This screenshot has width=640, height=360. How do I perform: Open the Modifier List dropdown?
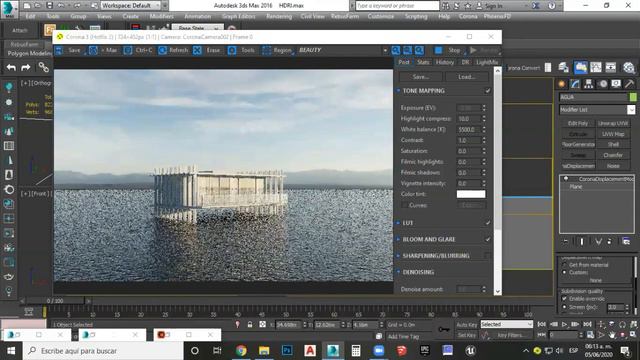coord(597,110)
